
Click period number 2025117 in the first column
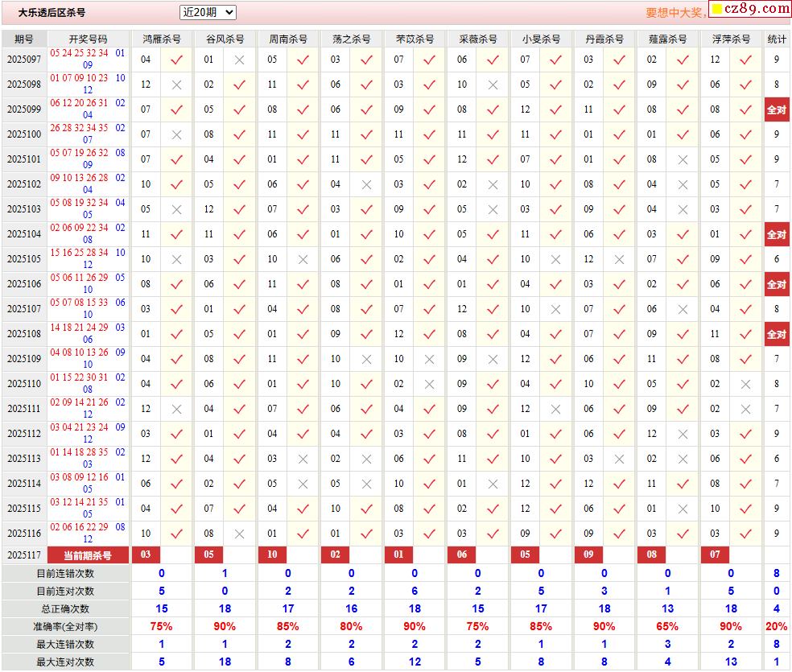tap(24, 555)
